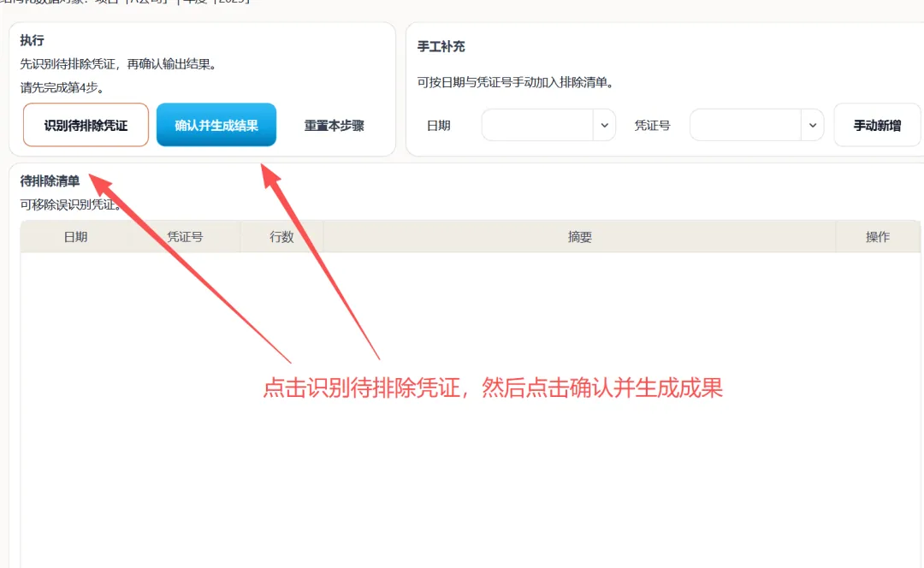Image resolution: width=924 pixels, height=568 pixels.
Task: Click the 手动新增 button
Action: pyautogui.click(x=877, y=125)
